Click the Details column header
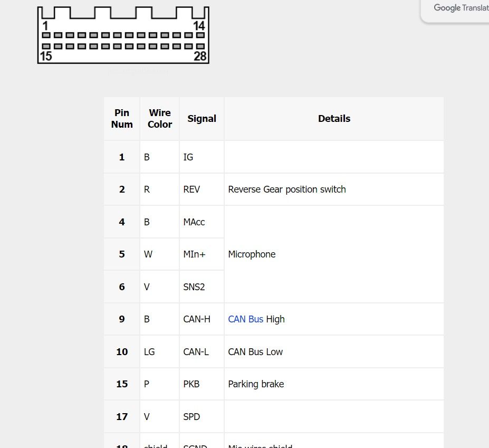 click(334, 119)
